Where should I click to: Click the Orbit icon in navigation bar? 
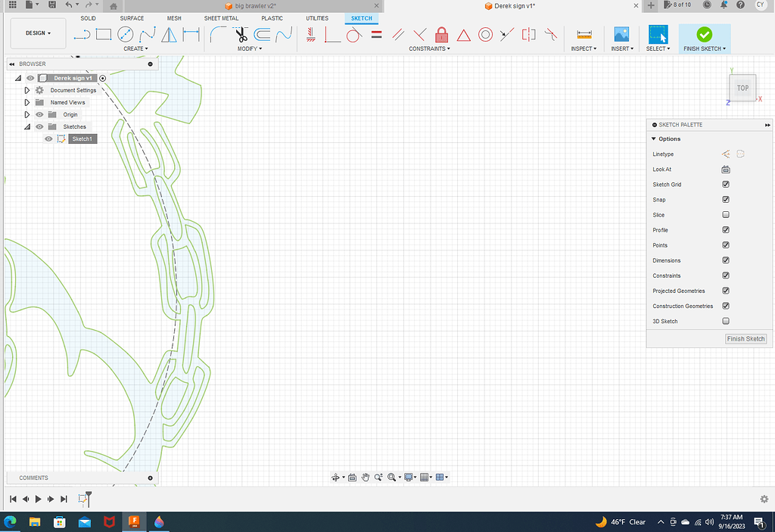coord(337,477)
